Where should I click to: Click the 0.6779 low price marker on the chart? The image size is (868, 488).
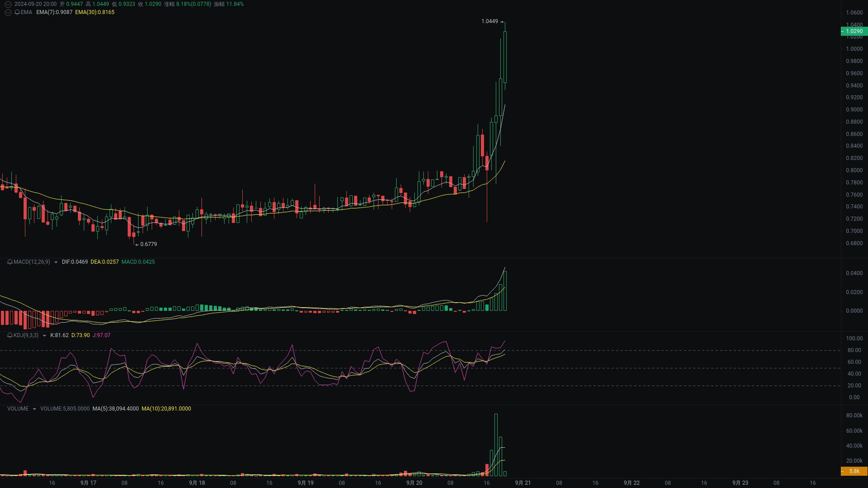point(146,244)
